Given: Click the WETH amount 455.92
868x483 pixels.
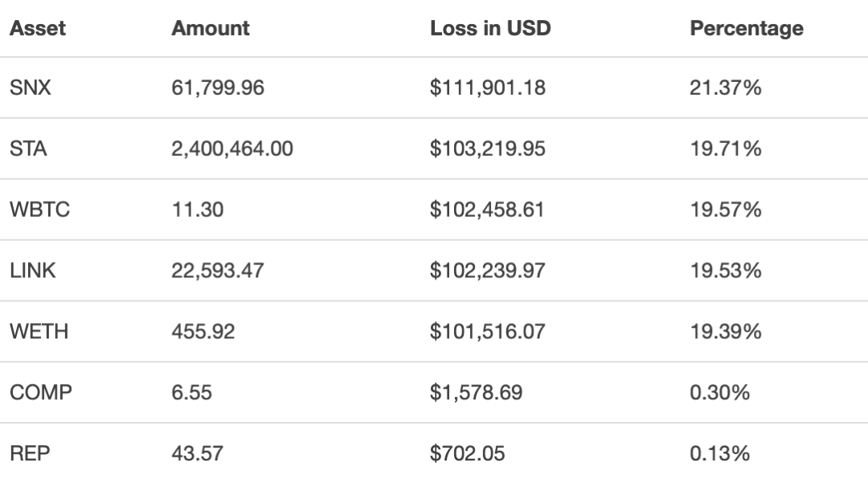Looking at the screenshot, I should click(203, 331).
